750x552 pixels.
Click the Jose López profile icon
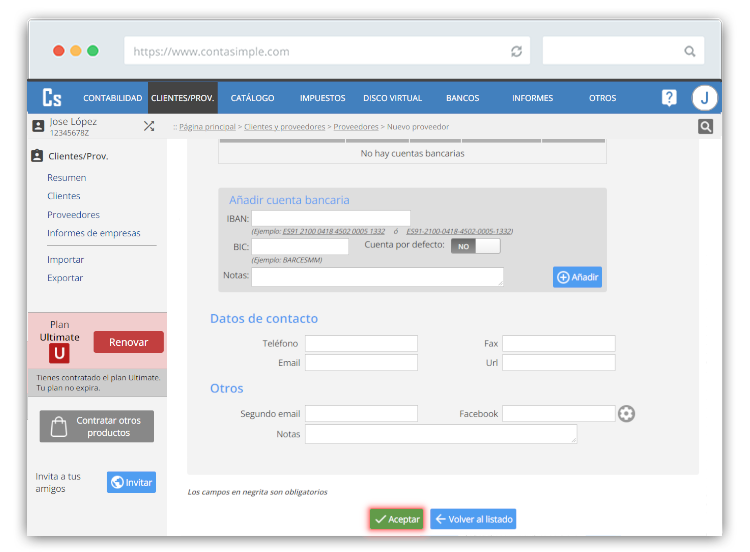pyautogui.click(x=38, y=126)
